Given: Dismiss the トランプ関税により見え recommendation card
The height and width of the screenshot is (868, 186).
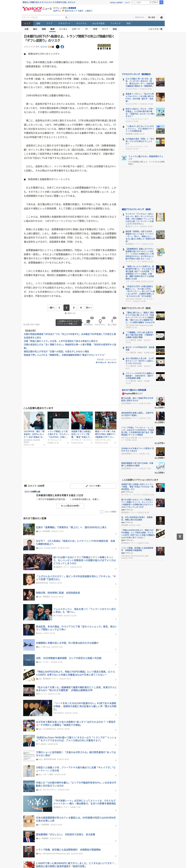Looking at the screenshot, I should click(x=68, y=443).
